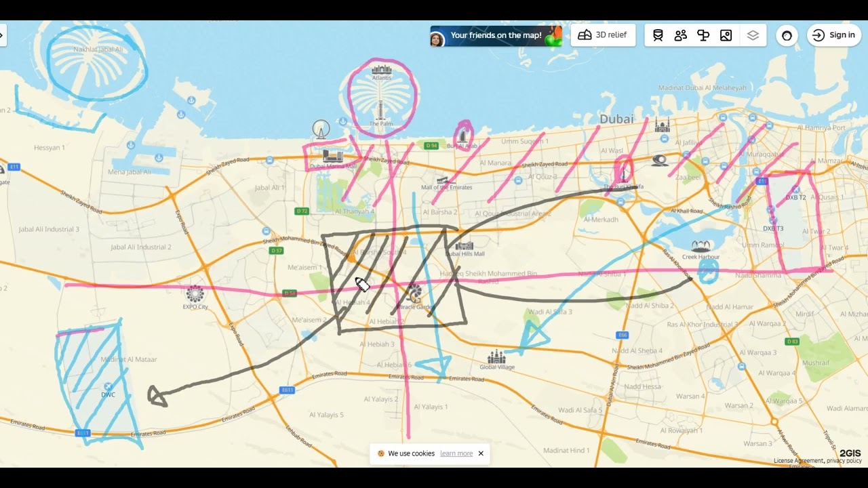
Task: Click the 'Mushraif' park label
Action: click(x=816, y=363)
